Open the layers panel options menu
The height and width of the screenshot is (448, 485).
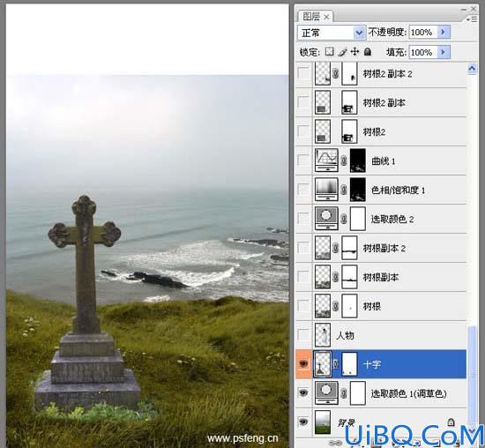coord(472,19)
